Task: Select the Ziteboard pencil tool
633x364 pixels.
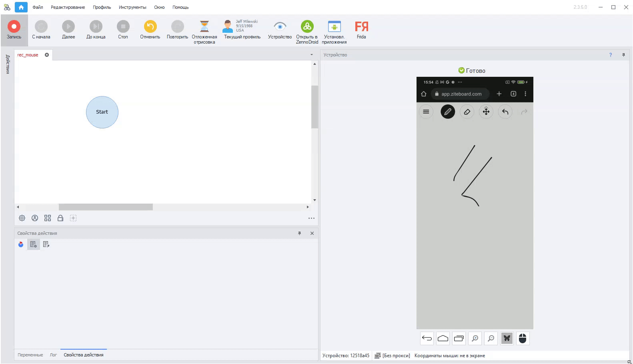Action: (448, 112)
